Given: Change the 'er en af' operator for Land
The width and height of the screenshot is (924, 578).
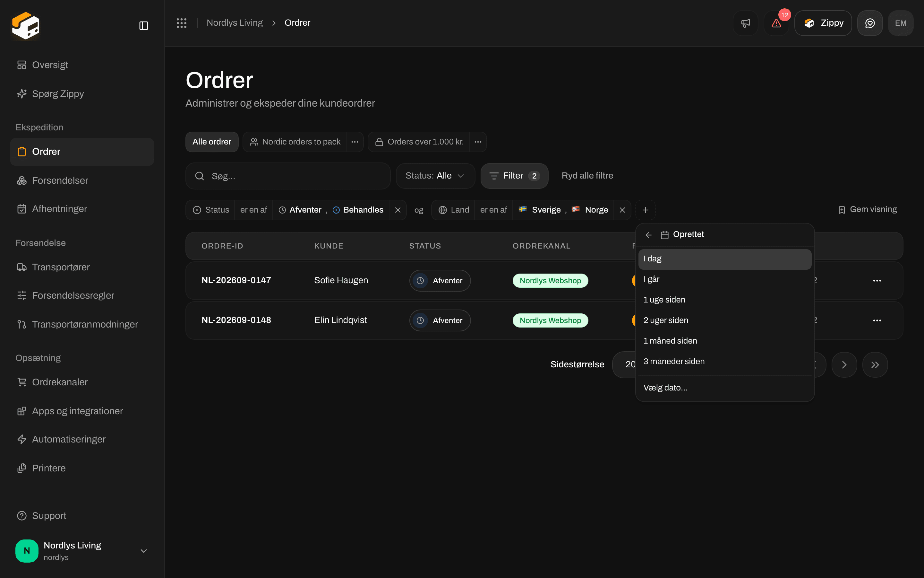Looking at the screenshot, I should 493,210.
